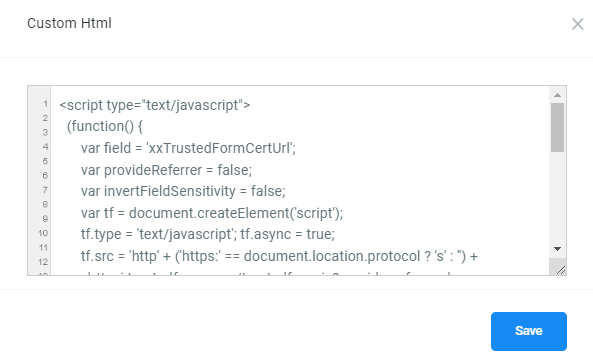The width and height of the screenshot is (593, 364).
Task: Place cursor on the (function() { line
Action: pos(105,126)
